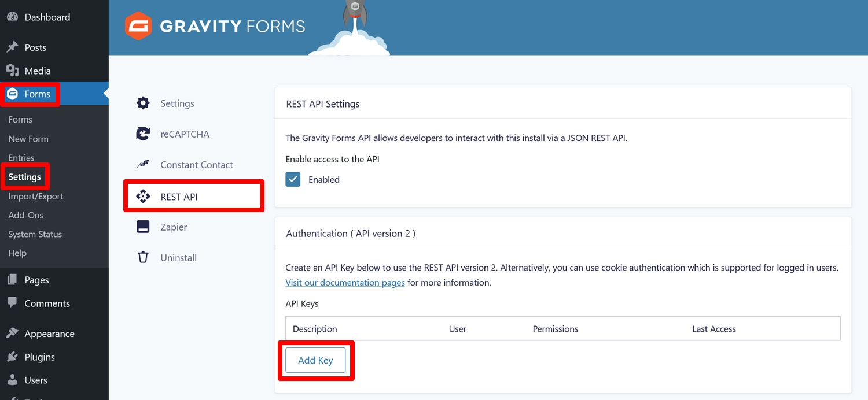868x400 pixels.
Task: Go to Add-Ons submenu item
Action: (x=26, y=215)
